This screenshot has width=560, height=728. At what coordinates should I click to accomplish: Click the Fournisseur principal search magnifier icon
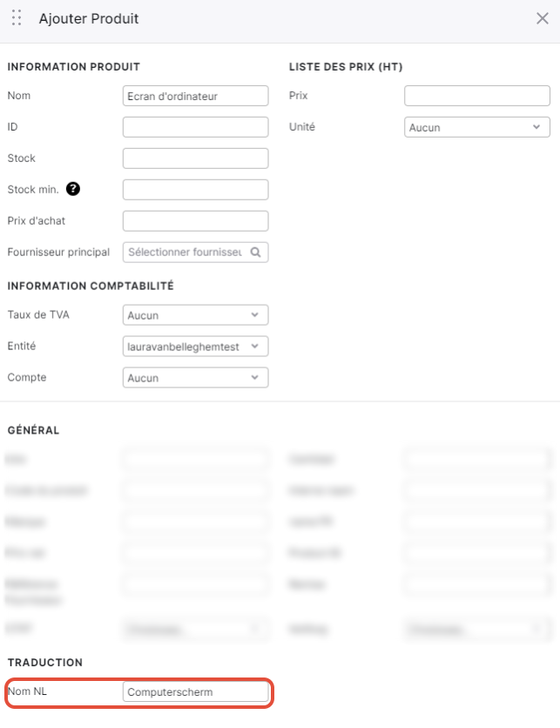tap(255, 253)
